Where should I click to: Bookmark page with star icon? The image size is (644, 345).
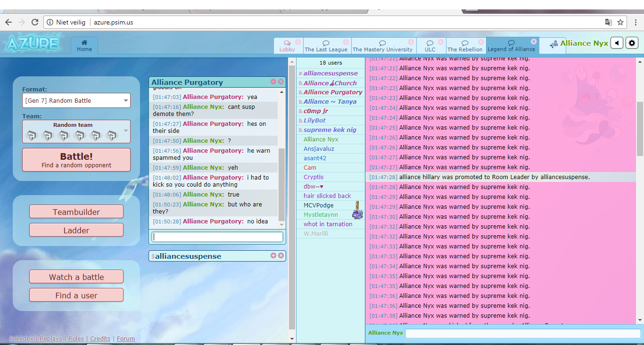pos(620,22)
